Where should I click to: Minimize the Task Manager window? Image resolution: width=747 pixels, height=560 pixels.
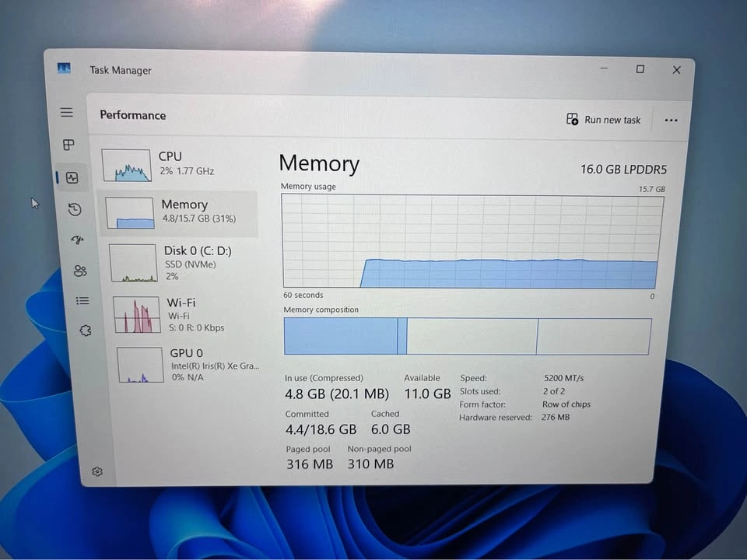click(604, 68)
